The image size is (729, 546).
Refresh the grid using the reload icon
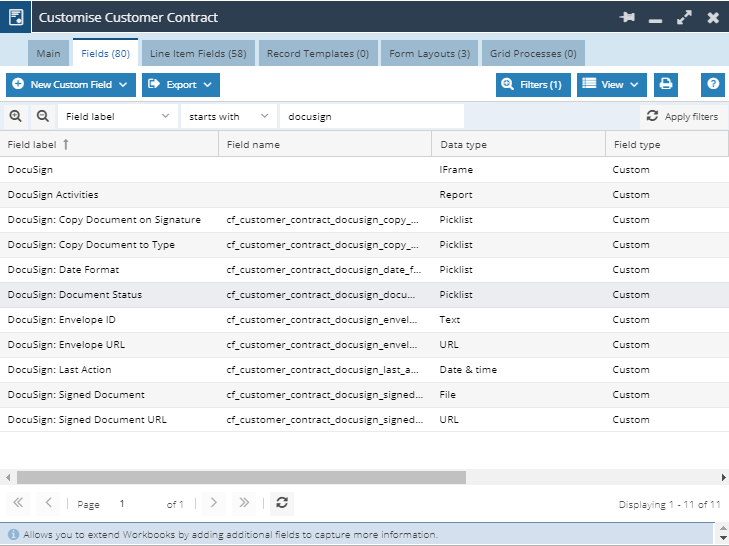pos(282,503)
